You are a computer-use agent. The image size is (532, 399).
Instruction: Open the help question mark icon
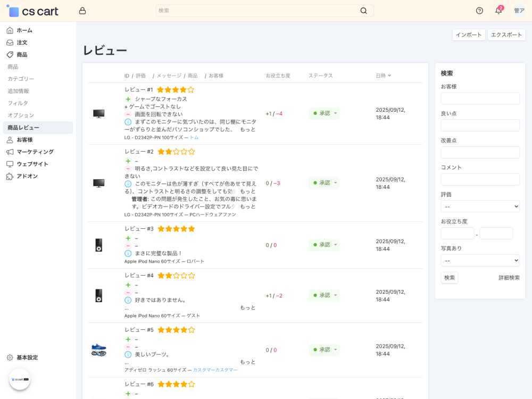coord(479,11)
